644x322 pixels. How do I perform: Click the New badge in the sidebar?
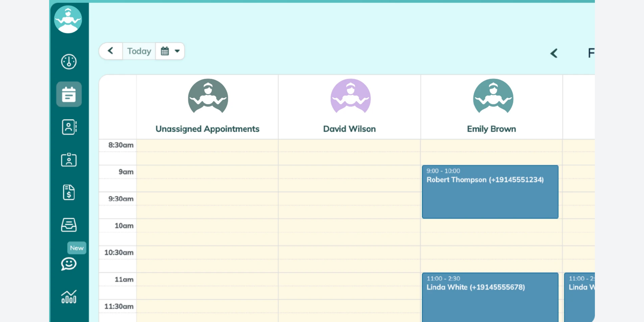coord(77,248)
